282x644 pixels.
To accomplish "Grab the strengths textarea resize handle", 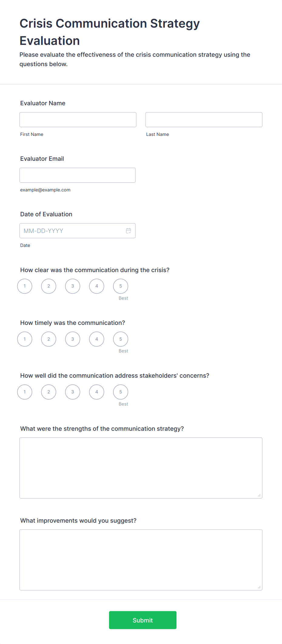I will pyautogui.click(x=259, y=495).
